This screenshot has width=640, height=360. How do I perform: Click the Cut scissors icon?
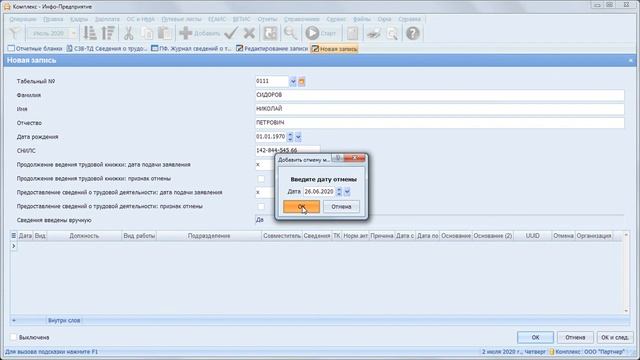pos(129,33)
